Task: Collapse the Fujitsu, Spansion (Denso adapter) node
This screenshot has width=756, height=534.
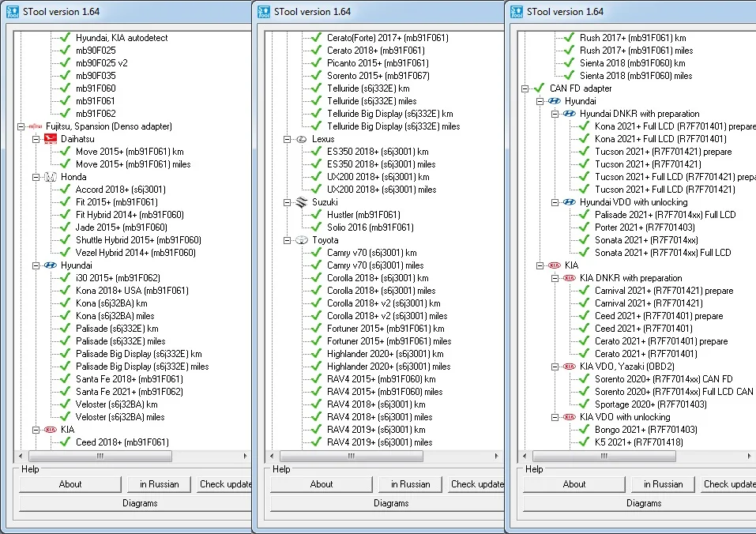Action: tap(21, 126)
